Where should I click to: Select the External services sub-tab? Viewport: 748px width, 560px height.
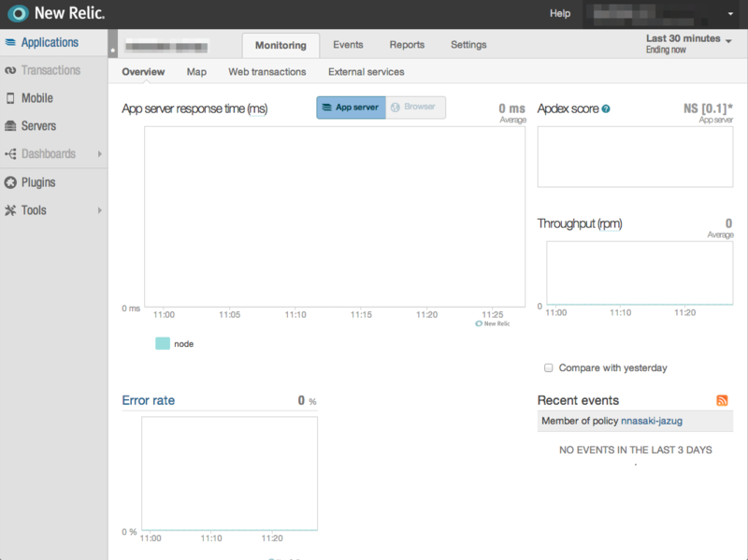pos(366,72)
